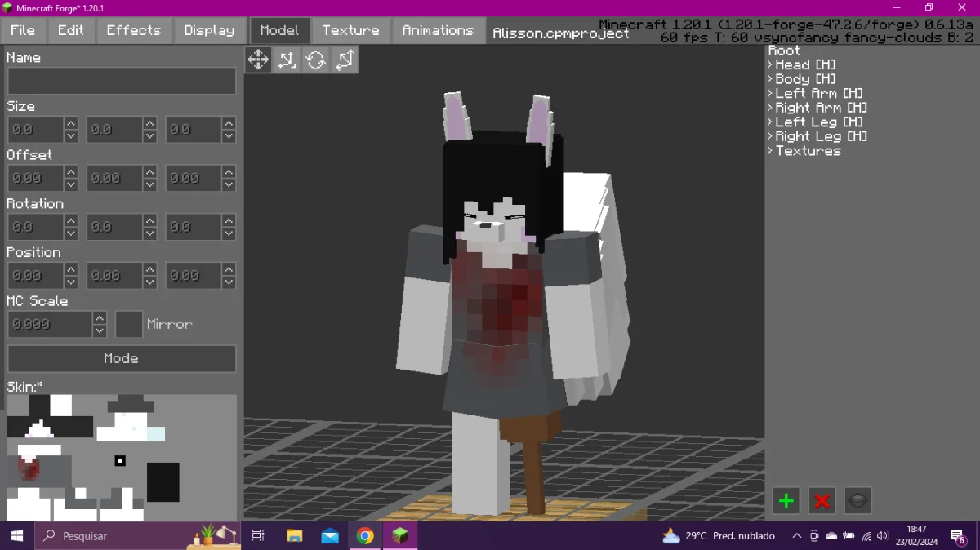Expand the Body [H] tree node

point(770,79)
